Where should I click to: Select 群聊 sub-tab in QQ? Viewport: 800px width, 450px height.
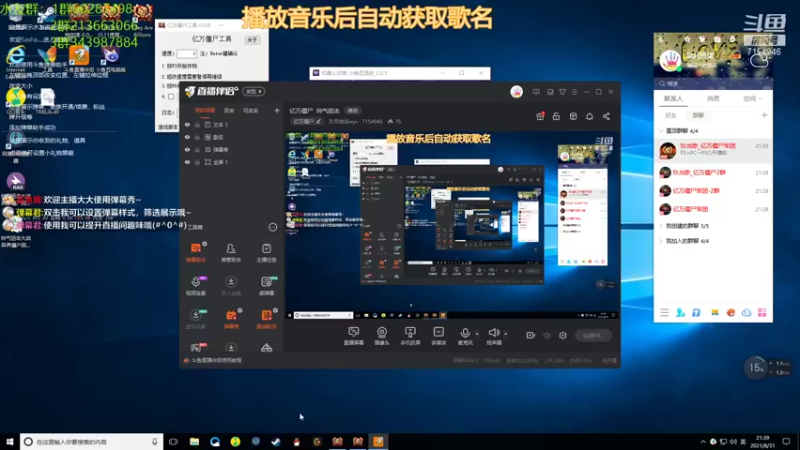point(698,115)
